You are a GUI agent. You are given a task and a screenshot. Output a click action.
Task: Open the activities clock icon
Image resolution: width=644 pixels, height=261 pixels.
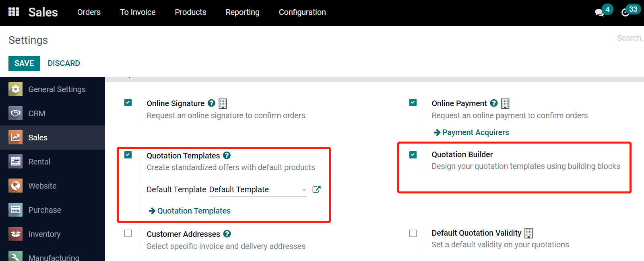tap(625, 12)
